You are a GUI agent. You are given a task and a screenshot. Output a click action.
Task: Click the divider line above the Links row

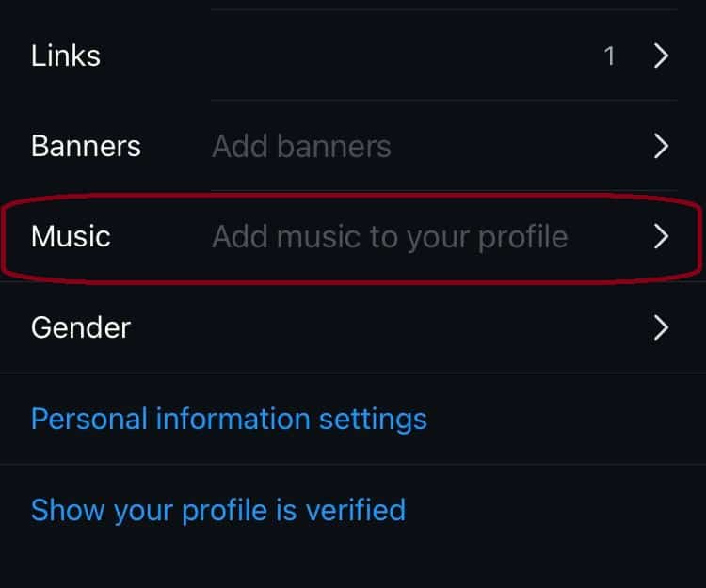point(442,10)
